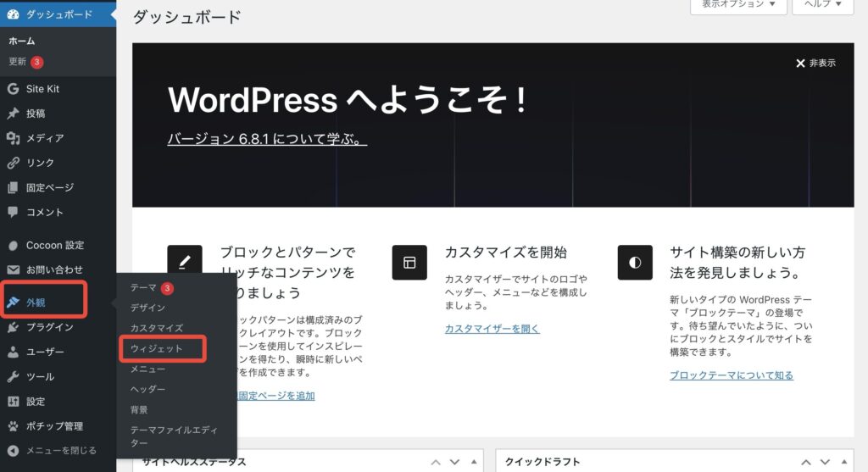Viewport: 868px width, 472px height.
Task: Open the プラグイン menu
Action: pyautogui.click(x=50, y=327)
